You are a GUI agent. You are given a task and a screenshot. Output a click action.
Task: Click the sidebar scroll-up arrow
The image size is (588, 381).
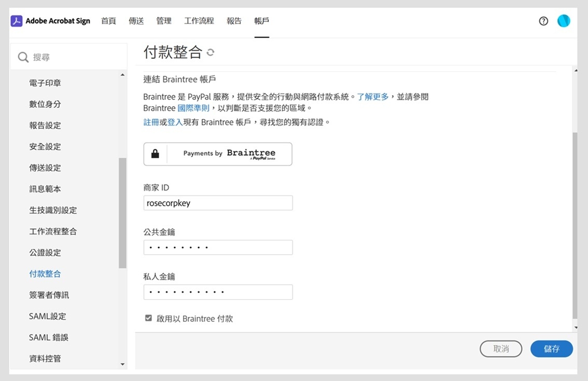[x=123, y=75]
